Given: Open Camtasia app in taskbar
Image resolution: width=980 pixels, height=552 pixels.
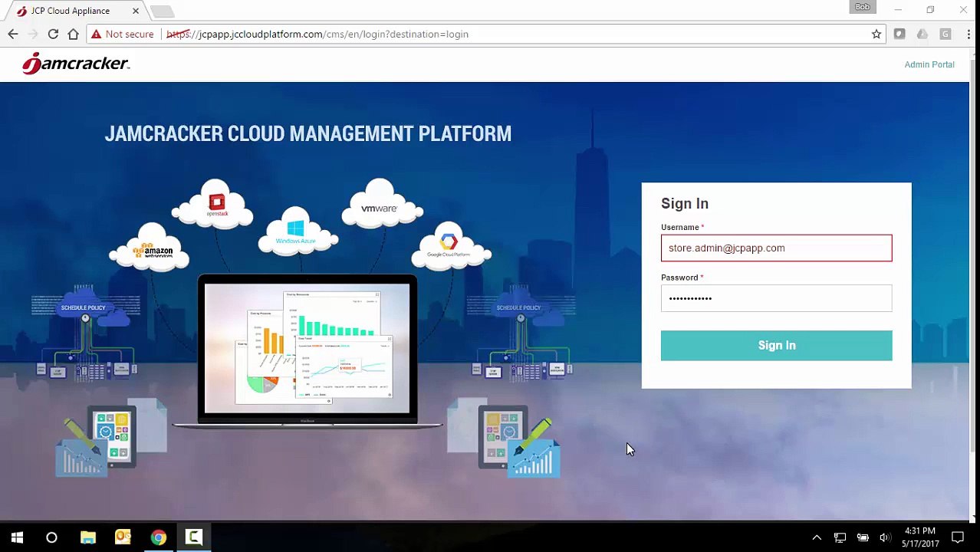Looking at the screenshot, I should click(194, 537).
